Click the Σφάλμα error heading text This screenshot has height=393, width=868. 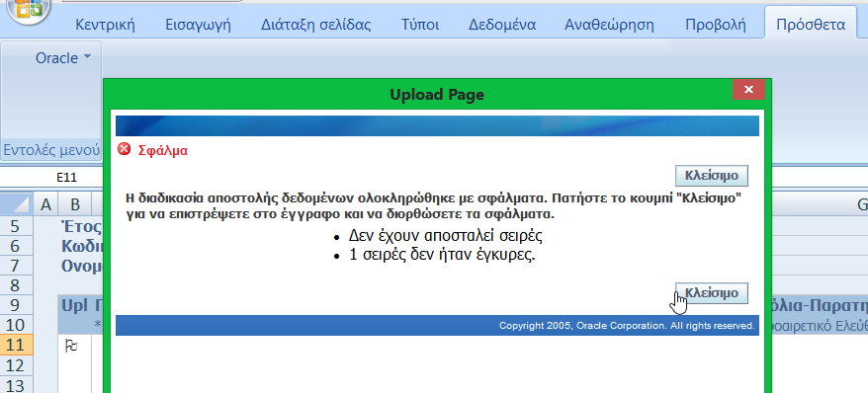163,150
